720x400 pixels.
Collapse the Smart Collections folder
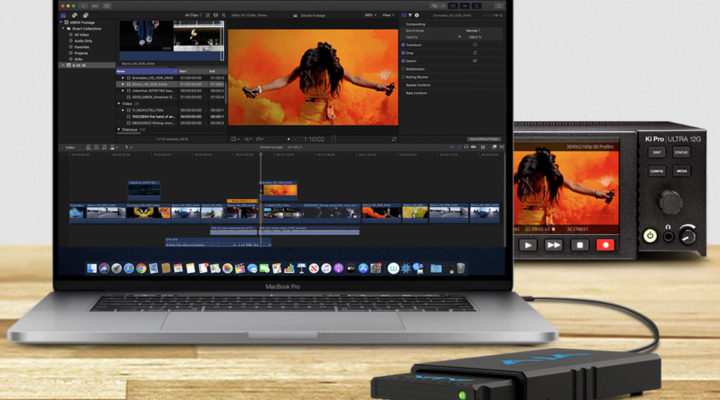click(x=63, y=28)
